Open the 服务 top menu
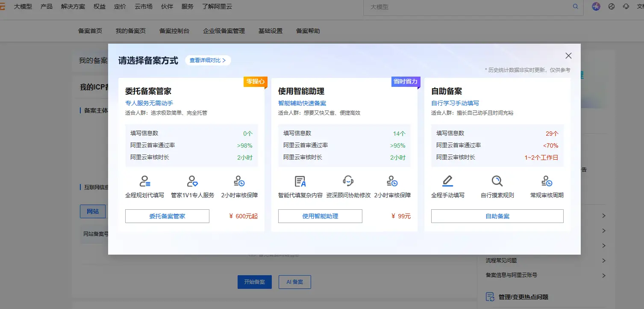The image size is (644, 309). (187, 6)
